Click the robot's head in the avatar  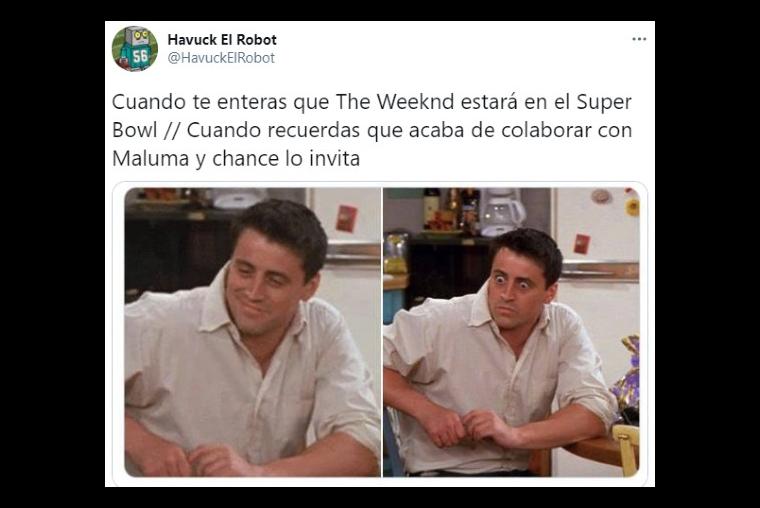[137, 36]
